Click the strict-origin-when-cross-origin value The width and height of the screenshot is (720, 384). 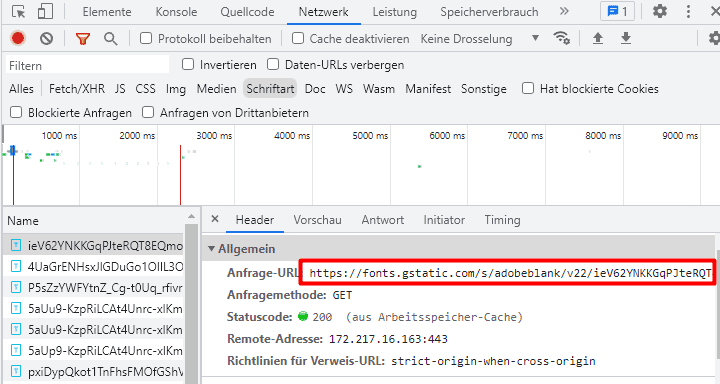pos(493,361)
